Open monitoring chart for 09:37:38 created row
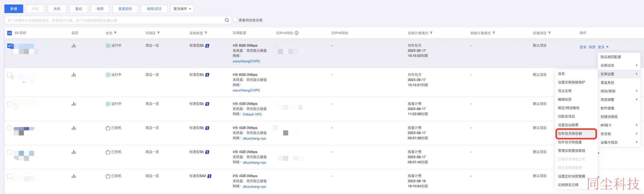 coord(74,128)
